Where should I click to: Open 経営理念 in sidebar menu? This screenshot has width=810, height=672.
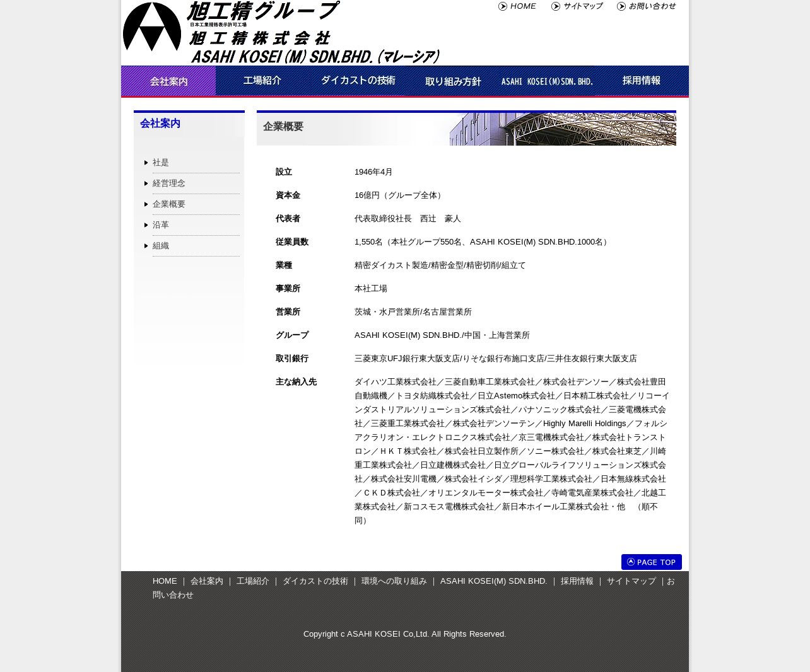coord(169,183)
